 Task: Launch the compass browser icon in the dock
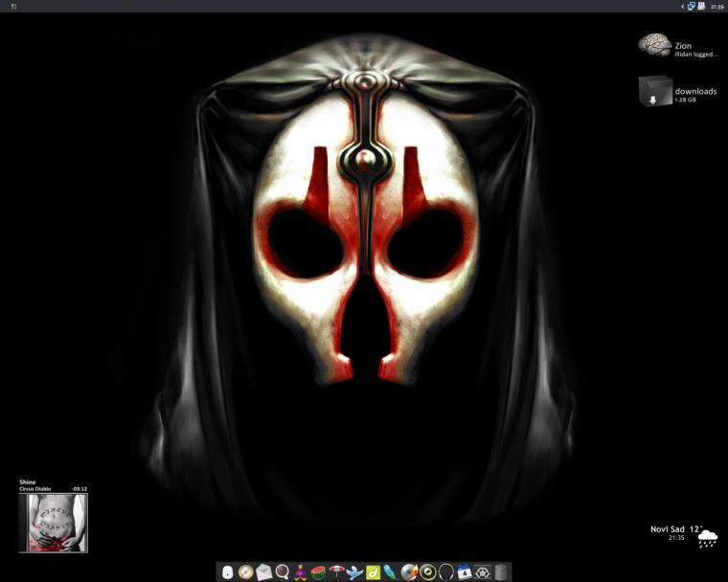[245, 571]
